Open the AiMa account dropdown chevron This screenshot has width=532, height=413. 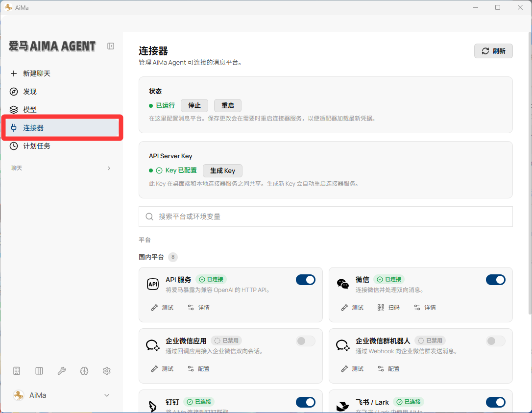click(107, 395)
